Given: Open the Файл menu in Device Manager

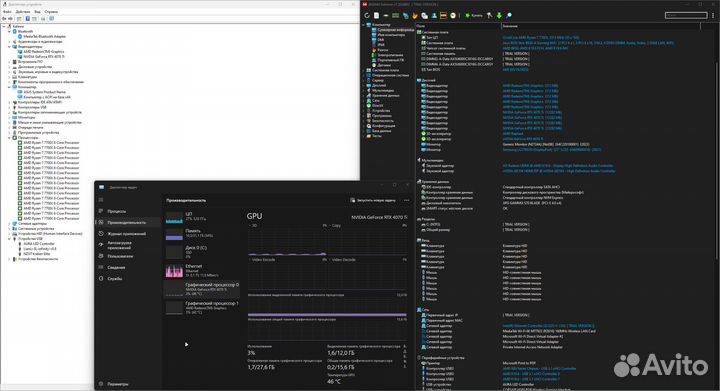Looking at the screenshot, I should pyautogui.click(x=7, y=11).
